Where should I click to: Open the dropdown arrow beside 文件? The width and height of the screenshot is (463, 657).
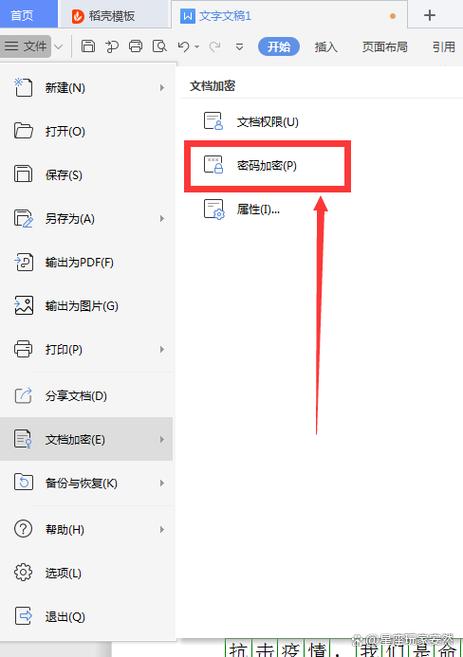(x=59, y=47)
